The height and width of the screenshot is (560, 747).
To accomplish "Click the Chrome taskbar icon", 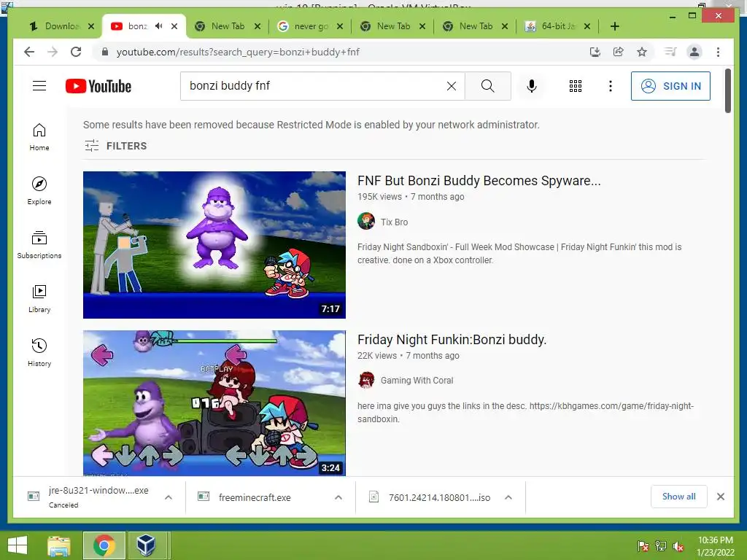I will (104, 545).
